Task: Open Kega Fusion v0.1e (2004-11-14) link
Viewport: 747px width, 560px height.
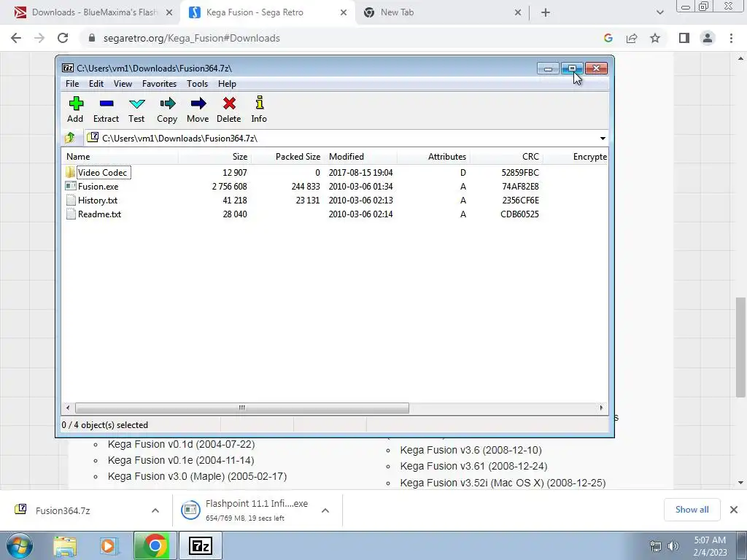Action: 181,461
